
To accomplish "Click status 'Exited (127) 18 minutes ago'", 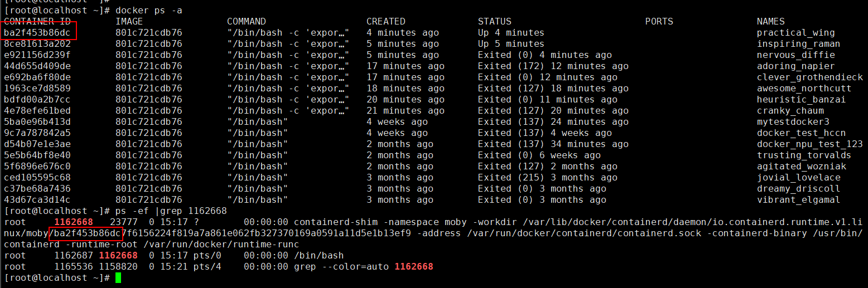I will pos(553,89).
